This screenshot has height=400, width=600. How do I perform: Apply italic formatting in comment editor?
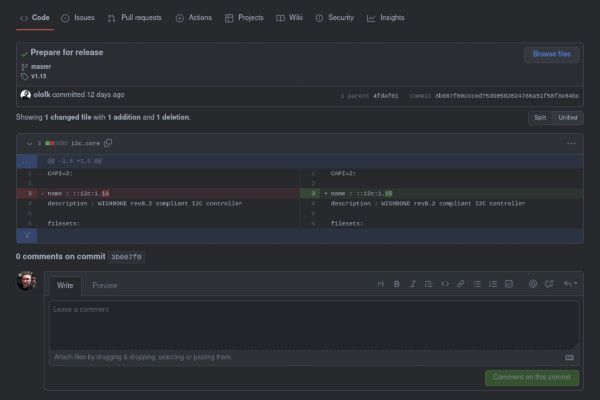click(x=413, y=284)
